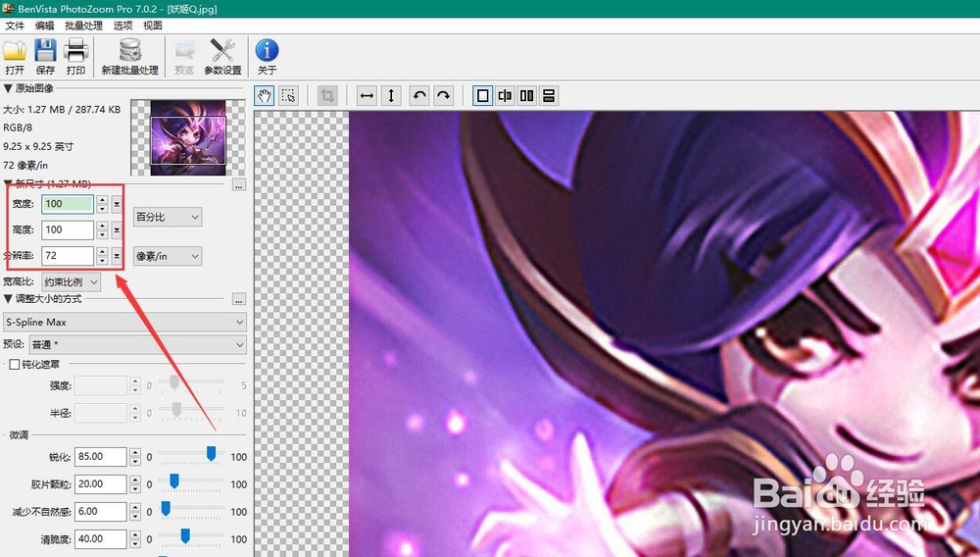Image resolution: width=980 pixels, height=557 pixels.
Task: Open 视图 menu
Action: [153, 25]
